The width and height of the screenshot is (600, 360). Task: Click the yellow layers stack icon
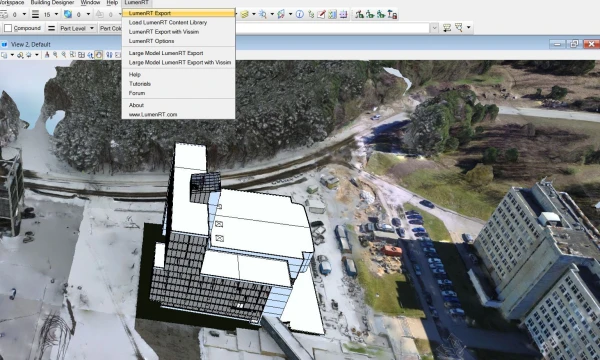pyautogui.click(x=245, y=15)
